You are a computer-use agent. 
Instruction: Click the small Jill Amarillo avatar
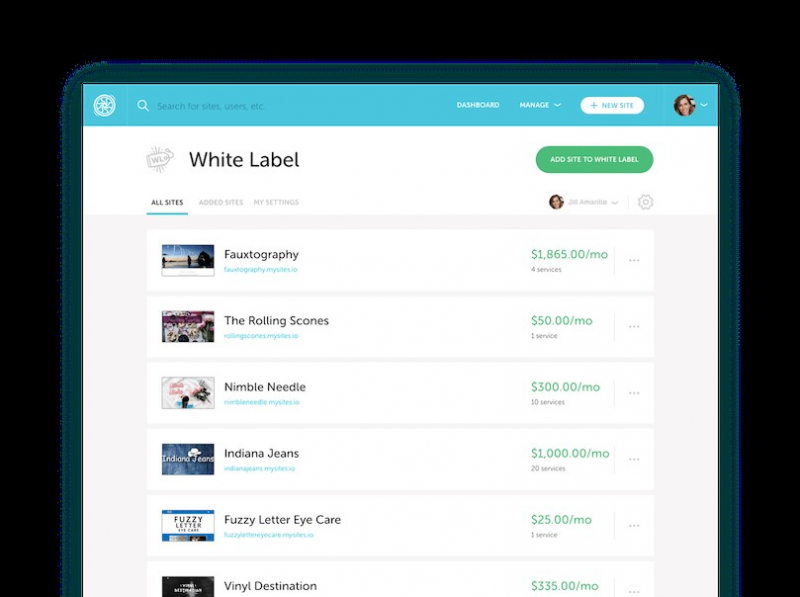click(x=556, y=202)
